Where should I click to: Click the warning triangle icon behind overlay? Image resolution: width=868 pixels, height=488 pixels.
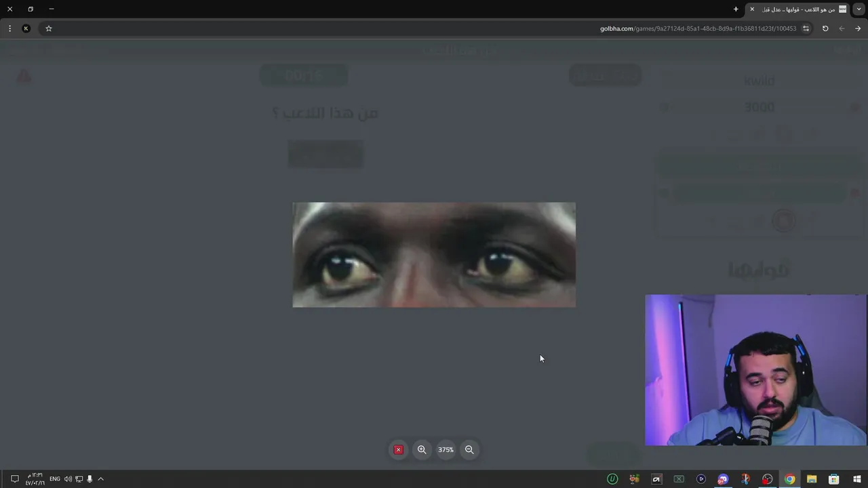(24, 77)
